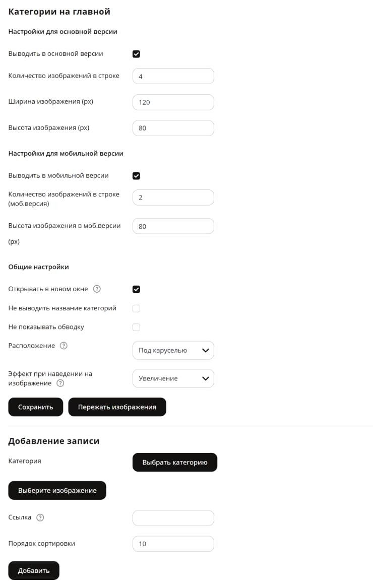
Task: Click the Добавить button
Action: (34, 570)
